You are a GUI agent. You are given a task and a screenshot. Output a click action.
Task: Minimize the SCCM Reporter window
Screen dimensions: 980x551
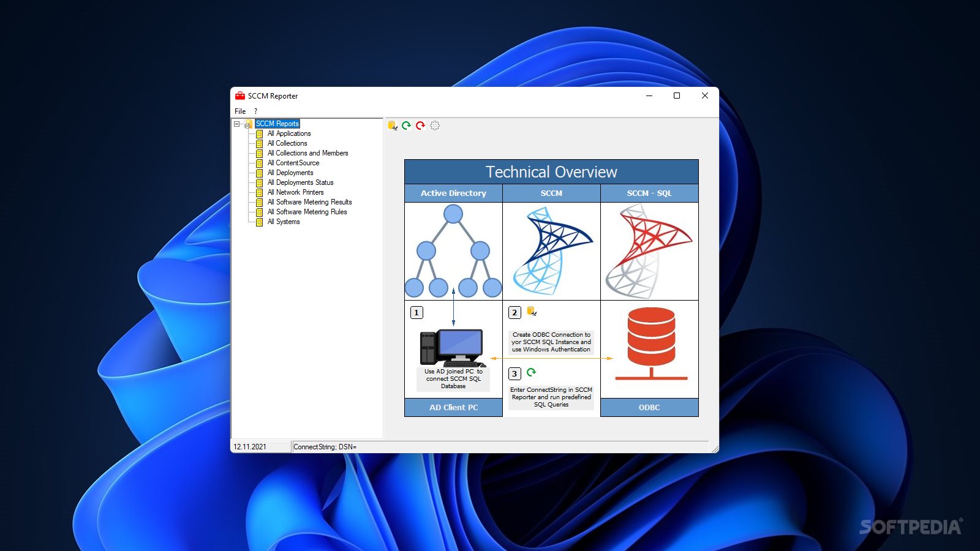[x=649, y=96]
